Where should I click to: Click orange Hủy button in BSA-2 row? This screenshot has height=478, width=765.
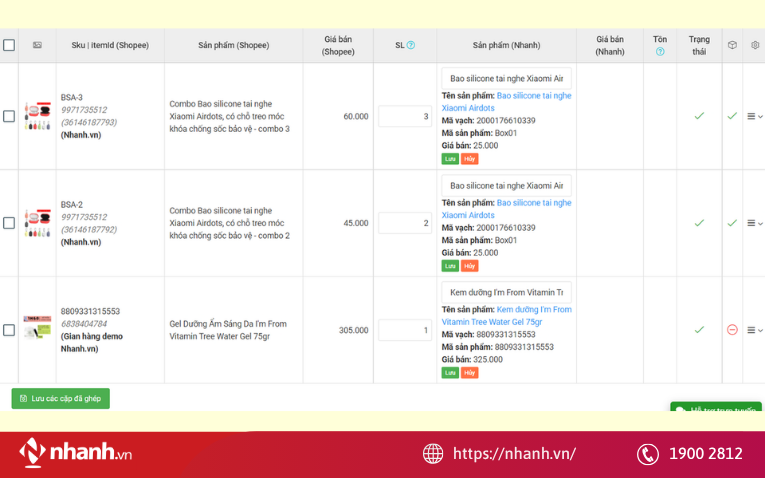[469, 266]
